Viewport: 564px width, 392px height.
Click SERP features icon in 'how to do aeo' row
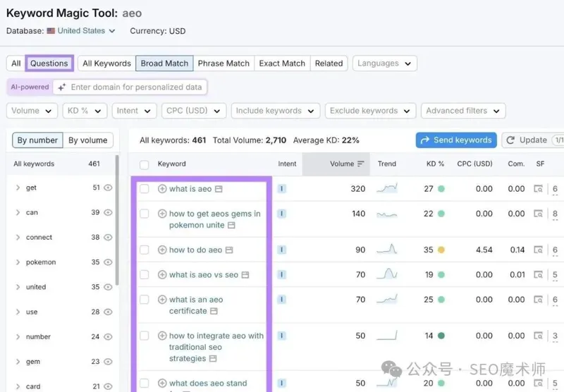(x=539, y=250)
